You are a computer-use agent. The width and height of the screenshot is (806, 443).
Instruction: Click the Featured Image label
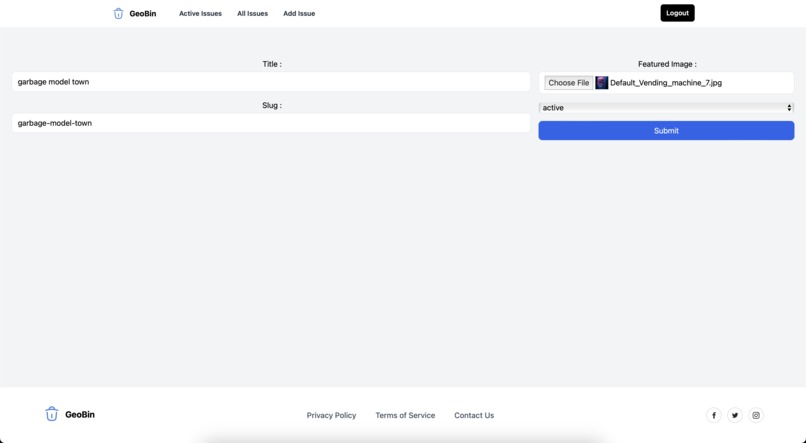click(667, 64)
